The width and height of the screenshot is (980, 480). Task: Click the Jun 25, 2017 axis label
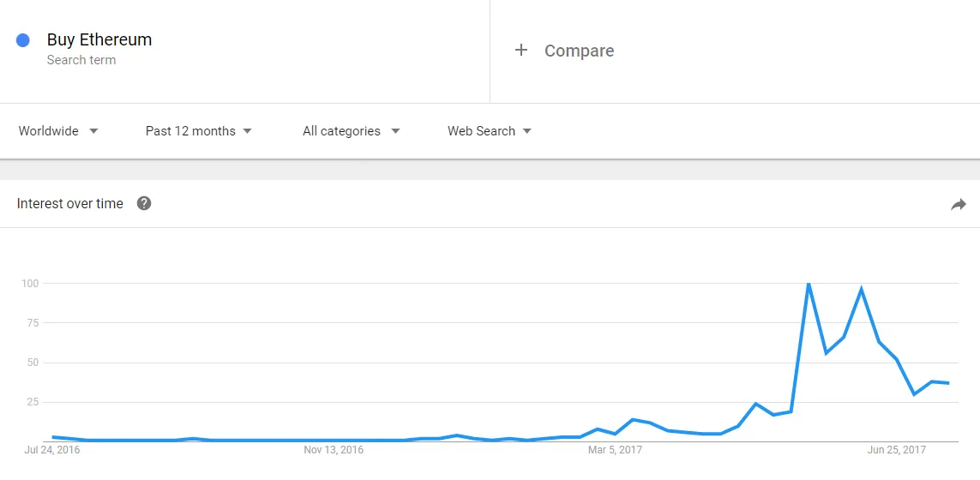click(x=897, y=450)
